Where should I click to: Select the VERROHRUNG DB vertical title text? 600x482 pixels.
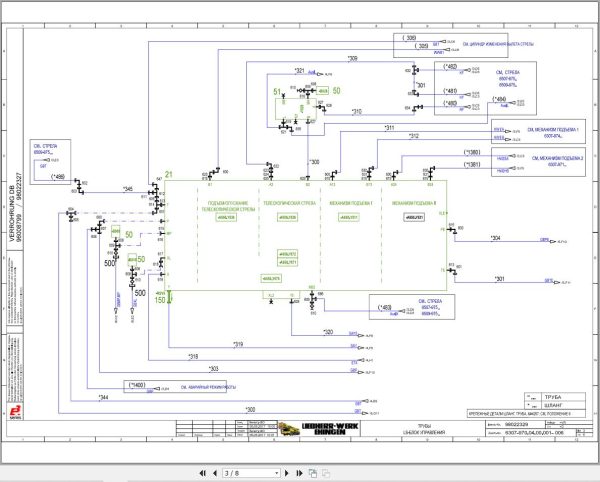11,213
